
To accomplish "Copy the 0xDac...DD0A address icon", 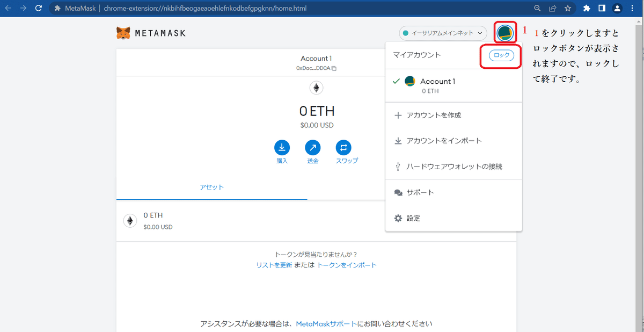I will click(334, 68).
